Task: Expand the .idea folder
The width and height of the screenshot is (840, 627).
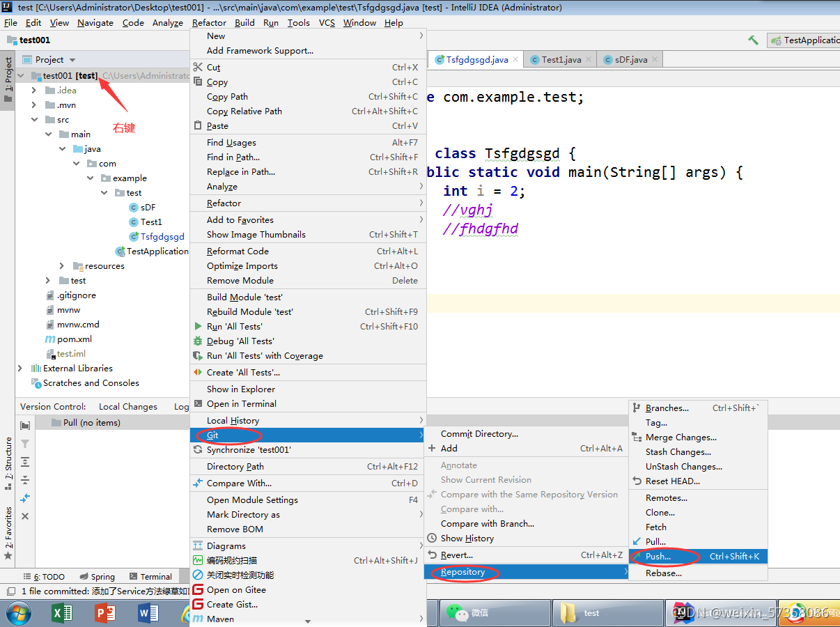Action: click(x=34, y=90)
